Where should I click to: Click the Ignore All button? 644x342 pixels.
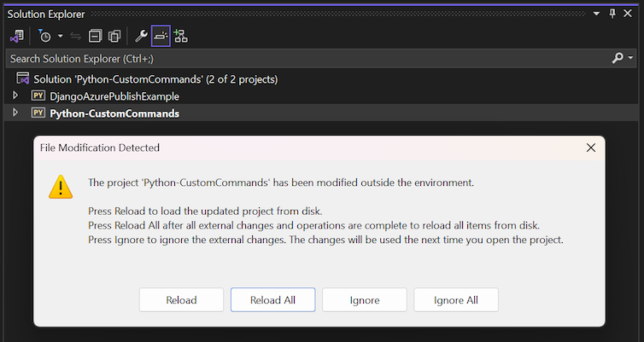point(456,299)
